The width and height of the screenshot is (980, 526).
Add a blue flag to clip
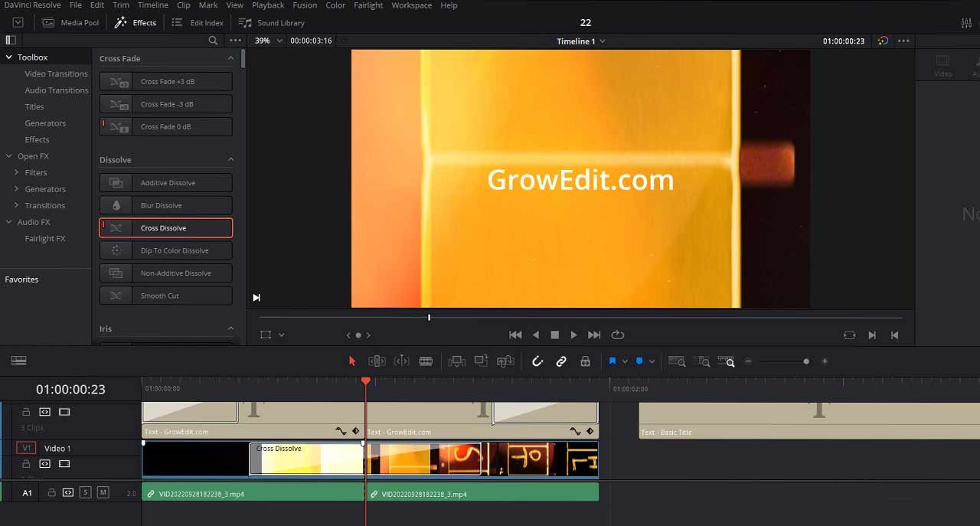coord(612,361)
